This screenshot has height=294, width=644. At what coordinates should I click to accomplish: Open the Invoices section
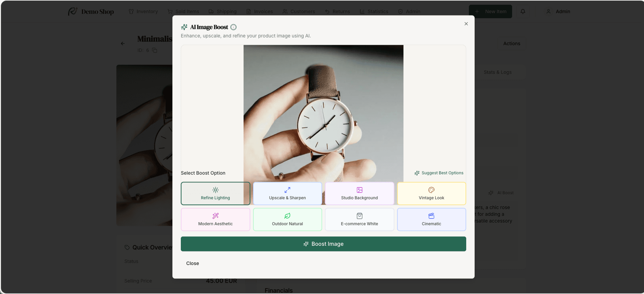(259, 11)
